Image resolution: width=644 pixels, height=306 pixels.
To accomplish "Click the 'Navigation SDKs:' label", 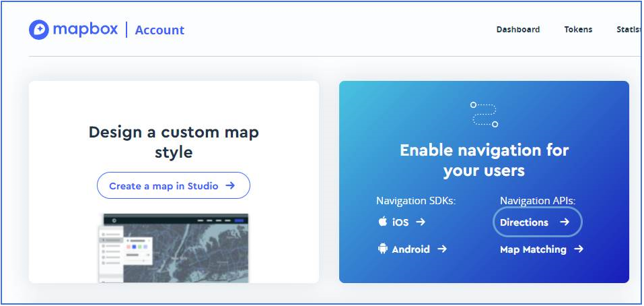I will click(x=417, y=201).
